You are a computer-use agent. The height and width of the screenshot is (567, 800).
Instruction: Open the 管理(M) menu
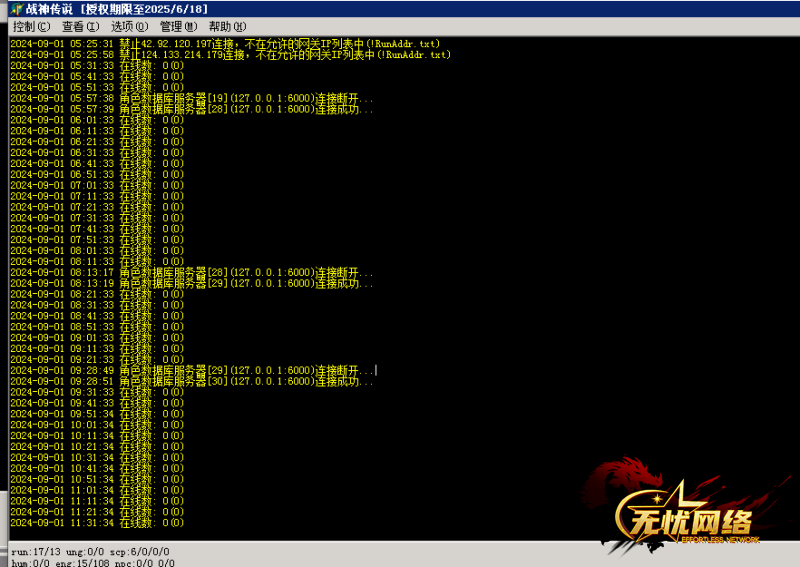tap(178, 26)
